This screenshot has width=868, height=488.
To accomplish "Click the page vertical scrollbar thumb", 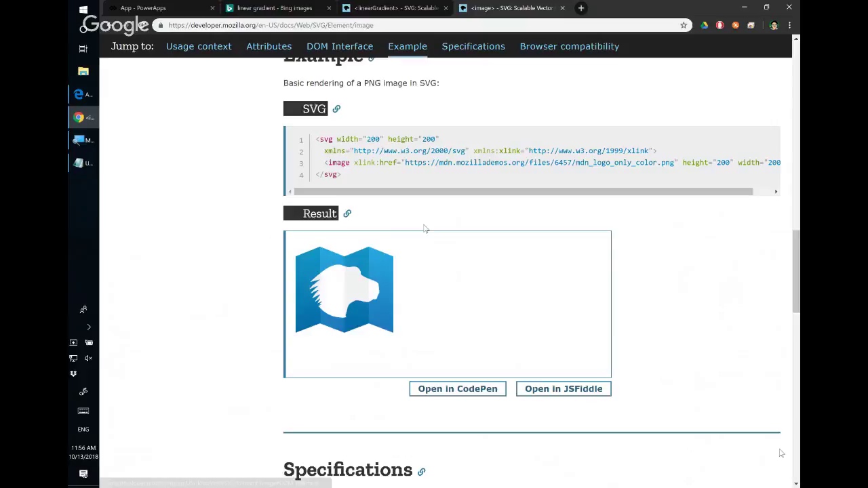I will point(795,271).
